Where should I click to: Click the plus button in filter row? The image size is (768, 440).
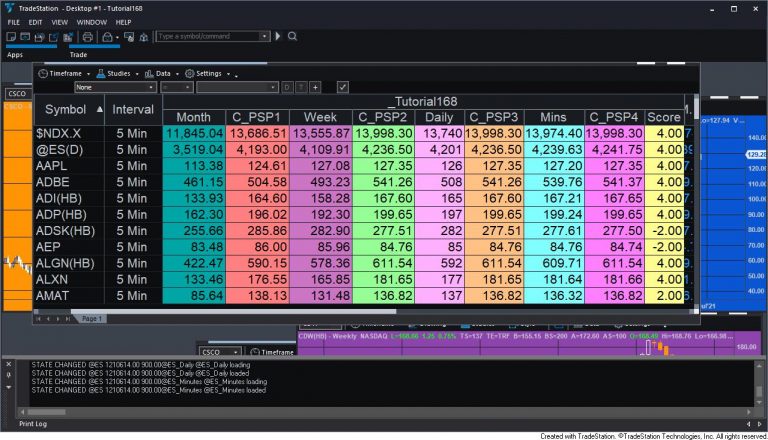(315, 87)
